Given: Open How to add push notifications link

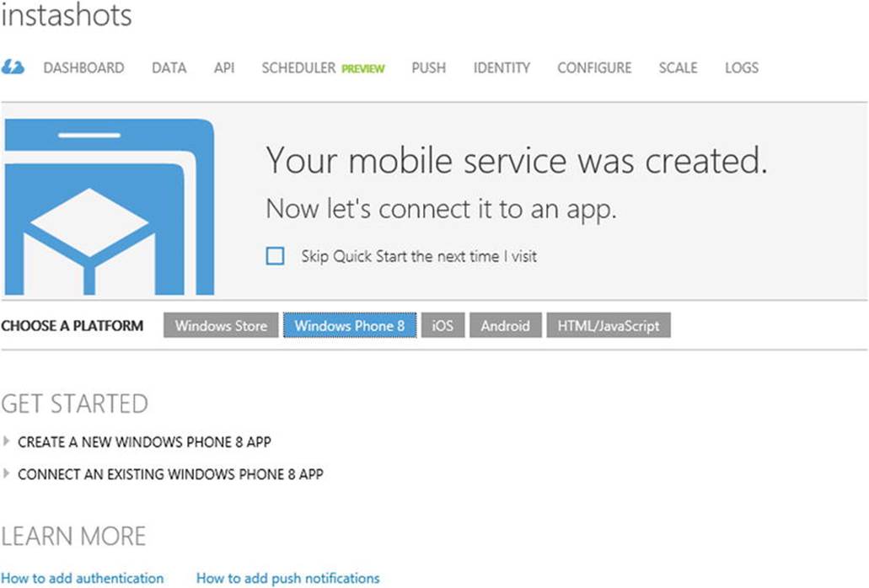Looking at the screenshot, I should pos(288,578).
